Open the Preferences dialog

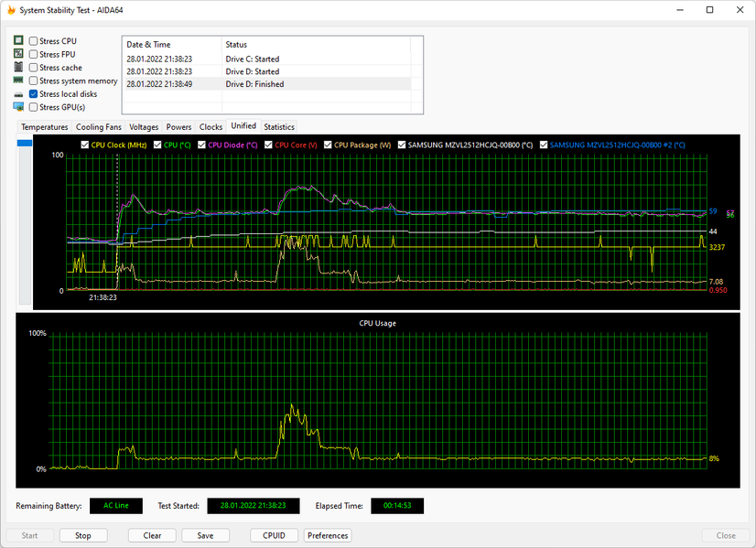click(328, 536)
